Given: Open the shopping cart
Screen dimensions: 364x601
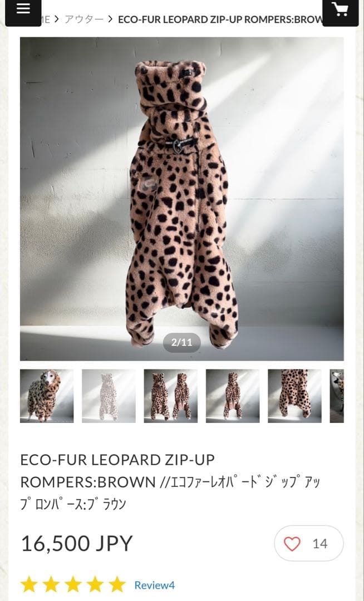Looking at the screenshot, I should (x=340, y=11).
